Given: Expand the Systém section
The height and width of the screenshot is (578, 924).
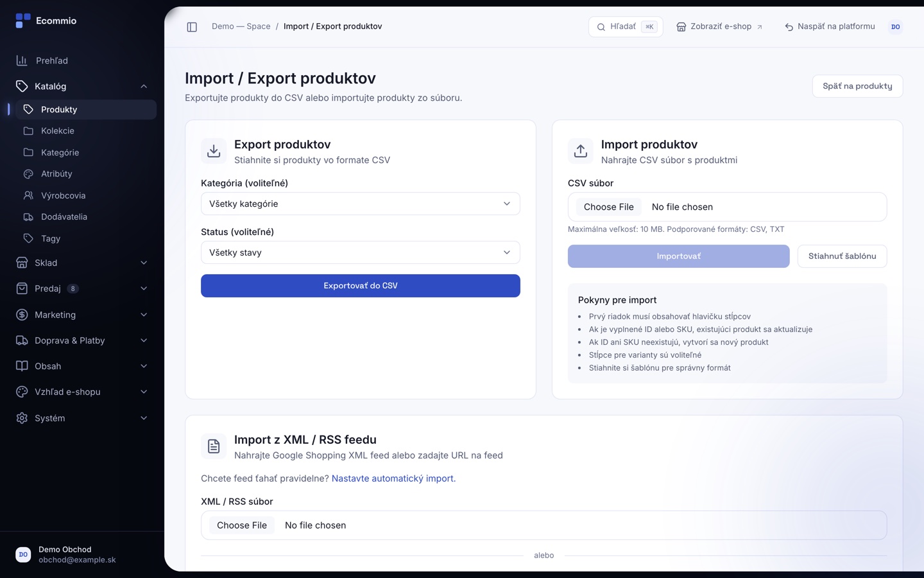Looking at the screenshot, I should pos(82,418).
